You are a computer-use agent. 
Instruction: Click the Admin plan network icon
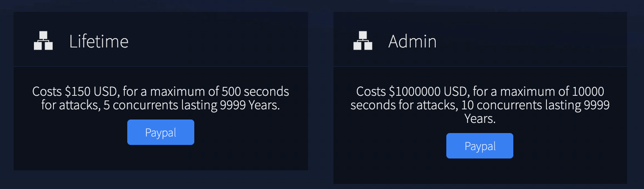[x=363, y=41]
